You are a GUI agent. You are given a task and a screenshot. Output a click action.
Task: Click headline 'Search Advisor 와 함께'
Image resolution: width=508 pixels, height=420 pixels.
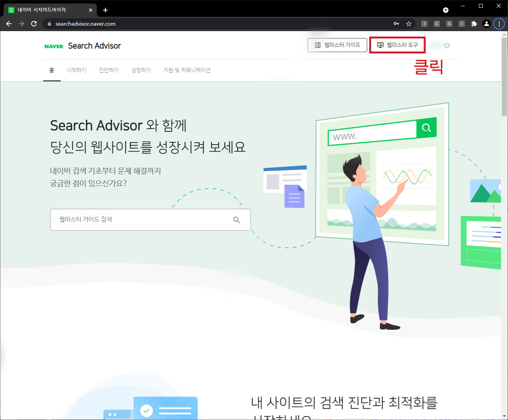pos(118,126)
